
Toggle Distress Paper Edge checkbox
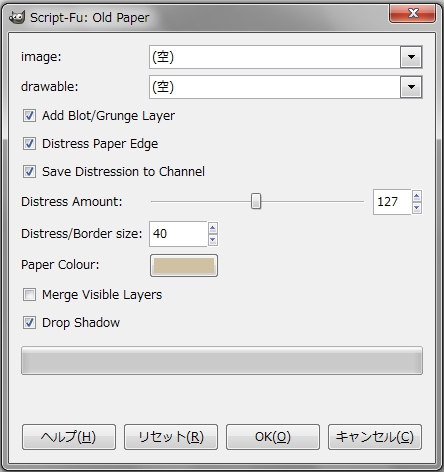[x=29, y=144]
